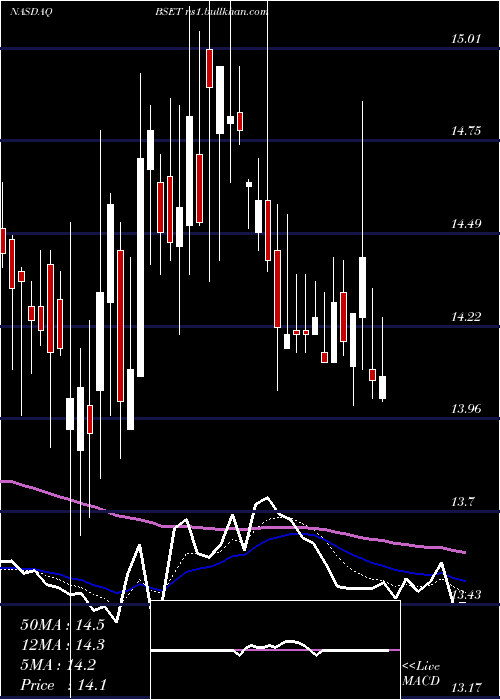Click the 14.75 price axis label
This screenshot has width=500, height=700.
point(466,131)
